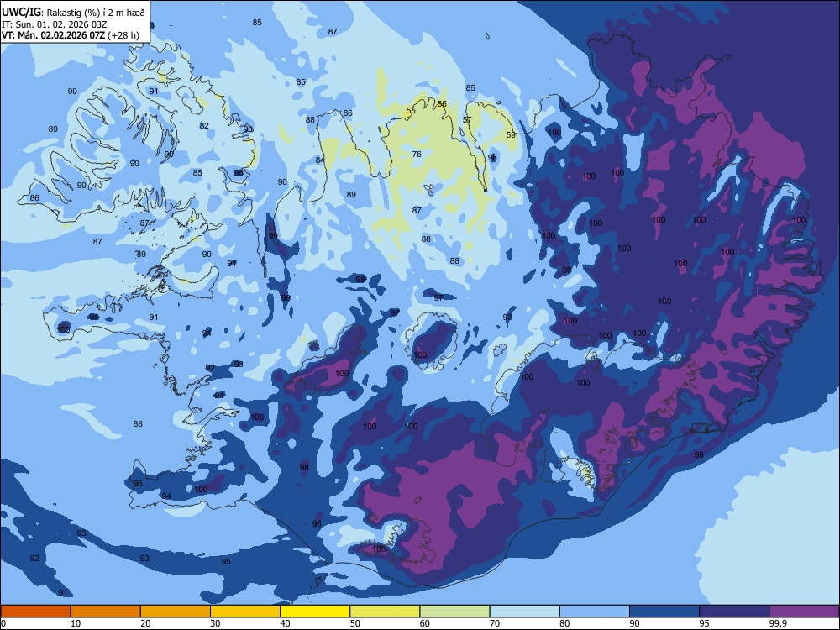Choose the 30–40 golden legend swatch
840x630 pixels.
[x=245, y=612]
